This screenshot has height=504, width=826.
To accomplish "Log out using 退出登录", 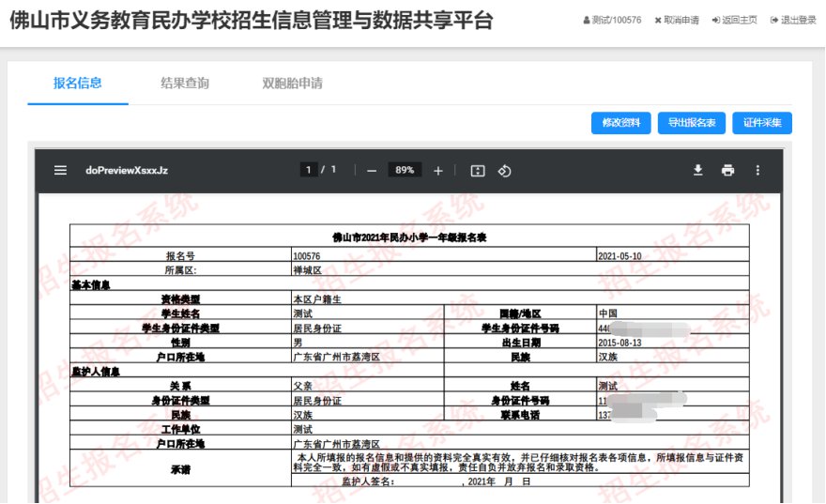I will tap(793, 20).
